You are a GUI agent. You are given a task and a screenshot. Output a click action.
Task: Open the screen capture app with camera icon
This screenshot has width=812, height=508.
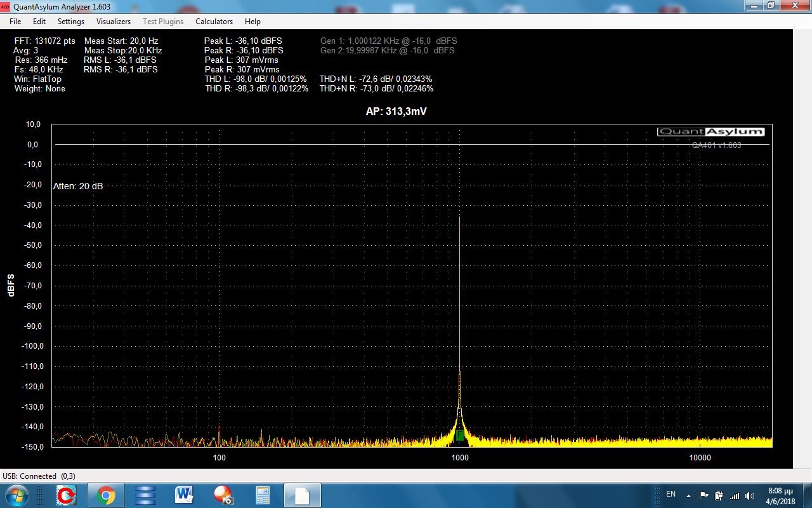click(x=223, y=495)
